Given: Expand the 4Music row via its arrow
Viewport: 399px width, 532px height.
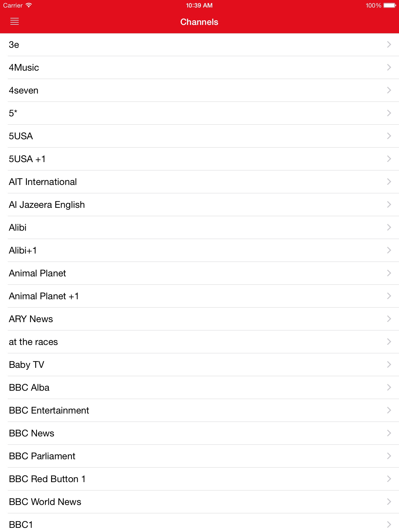Looking at the screenshot, I should click(389, 68).
